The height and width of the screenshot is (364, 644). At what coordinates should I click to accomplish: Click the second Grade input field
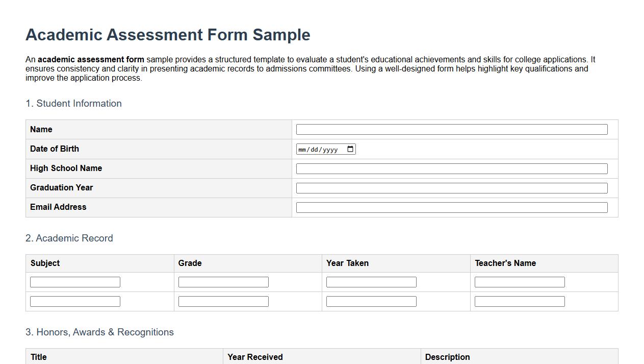pos(223,301)
